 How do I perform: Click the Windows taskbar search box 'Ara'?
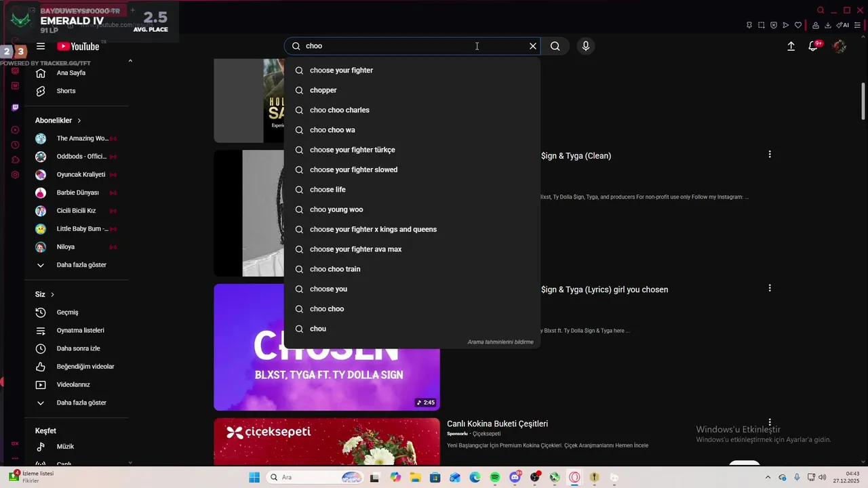[315, 477]
